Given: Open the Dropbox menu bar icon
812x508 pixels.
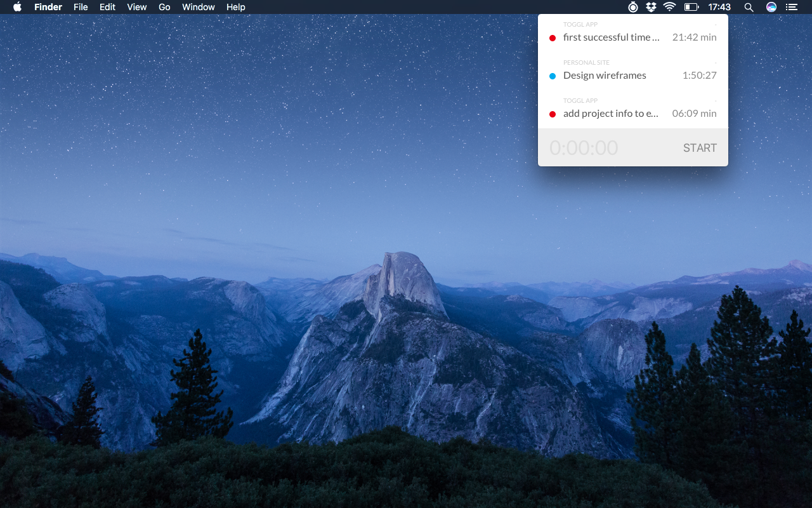Looking at the screenshot, I should click(651, 7).
